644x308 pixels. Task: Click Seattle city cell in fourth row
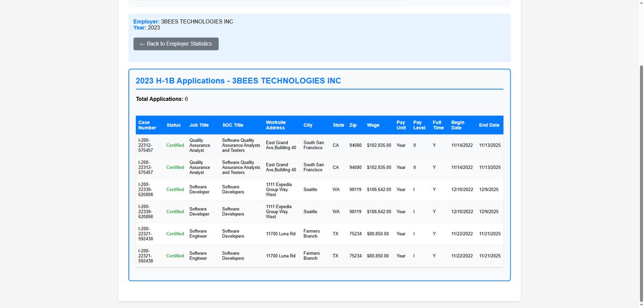point(310,211)
